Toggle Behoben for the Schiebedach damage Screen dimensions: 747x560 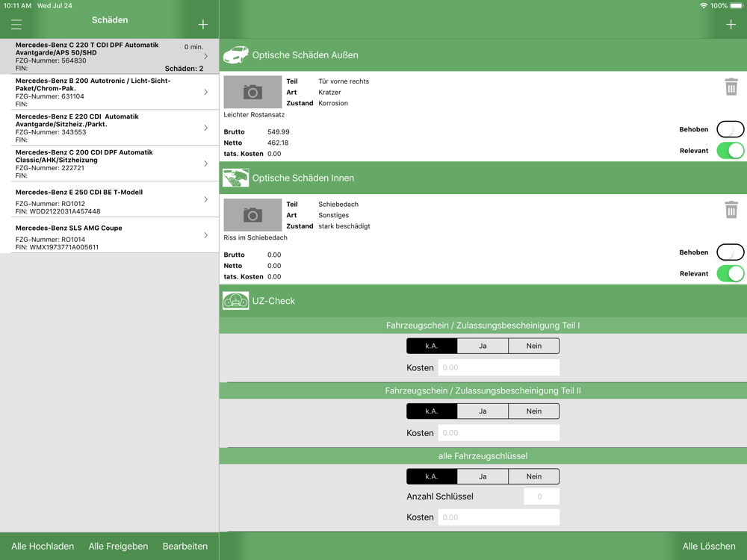(731, 252)
